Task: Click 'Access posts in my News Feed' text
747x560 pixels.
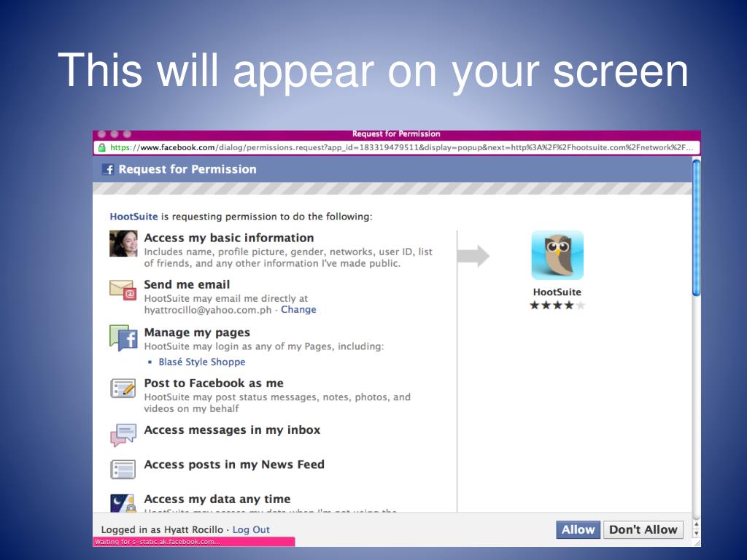Action: [x=234, y=464]
